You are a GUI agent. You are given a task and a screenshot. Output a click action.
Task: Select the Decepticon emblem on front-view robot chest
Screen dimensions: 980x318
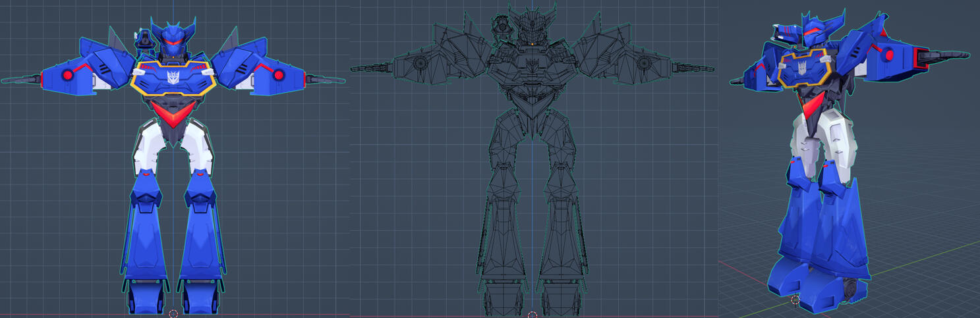click(x=174, y=76)
